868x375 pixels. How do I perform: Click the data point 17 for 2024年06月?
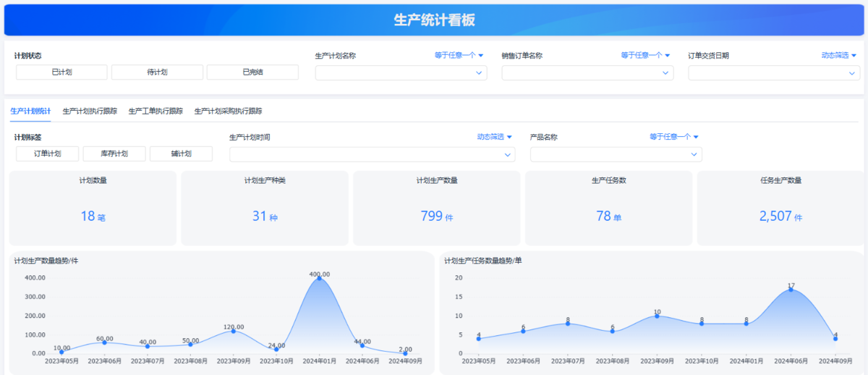pos(791,289)
